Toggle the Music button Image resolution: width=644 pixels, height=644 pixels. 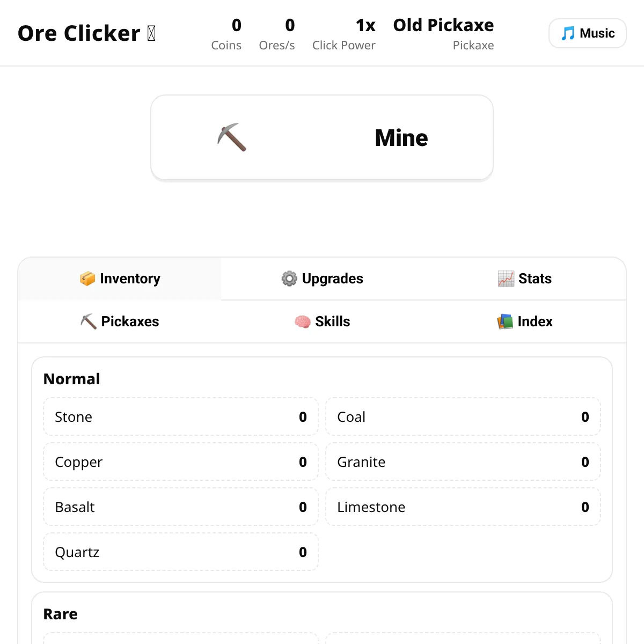point(588,33)
